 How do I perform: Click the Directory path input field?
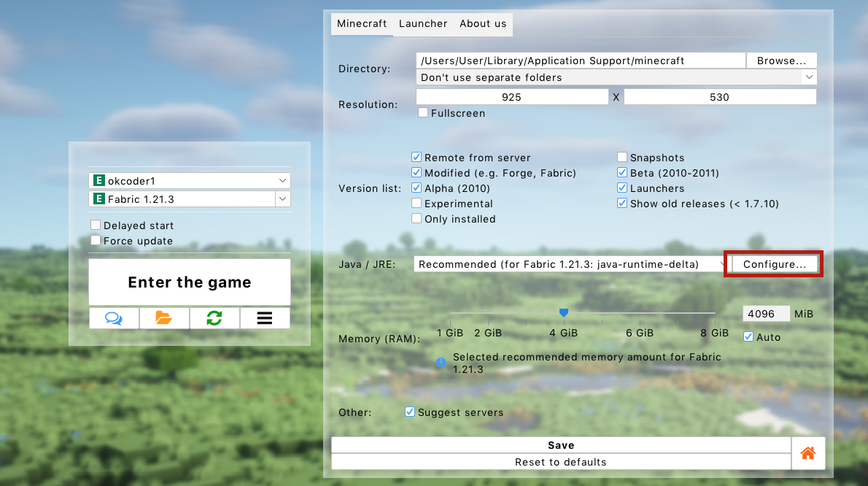click(x=581, y=61)
